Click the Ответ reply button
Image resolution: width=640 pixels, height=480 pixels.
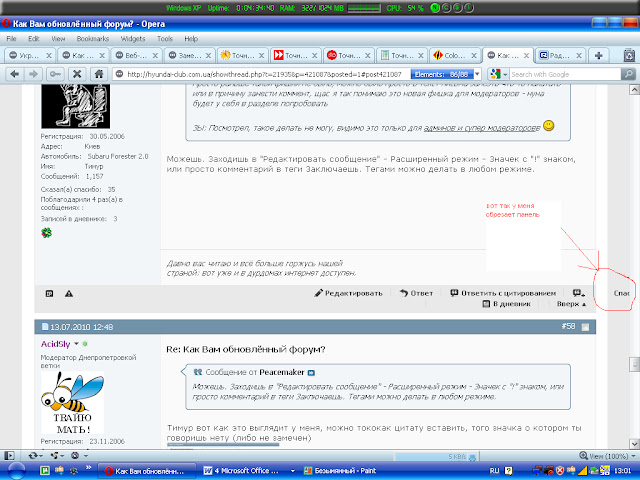pyautogui.click(x=417, y=293)
